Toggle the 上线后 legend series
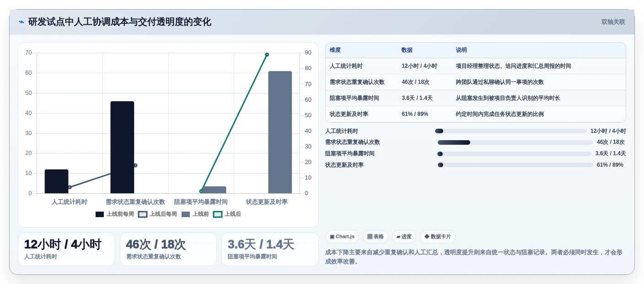644x284 pixels. click(x=227, y=214)
